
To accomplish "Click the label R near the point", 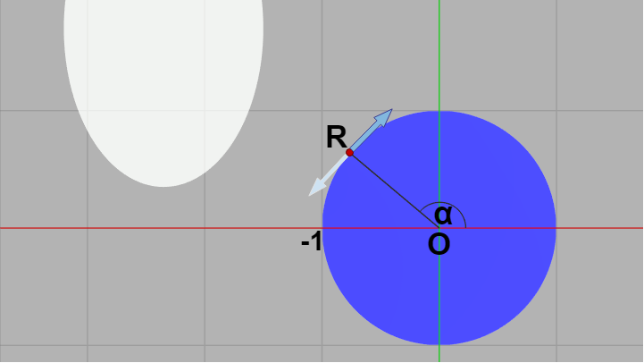I will pyautogui.click(x=337, y=138).
